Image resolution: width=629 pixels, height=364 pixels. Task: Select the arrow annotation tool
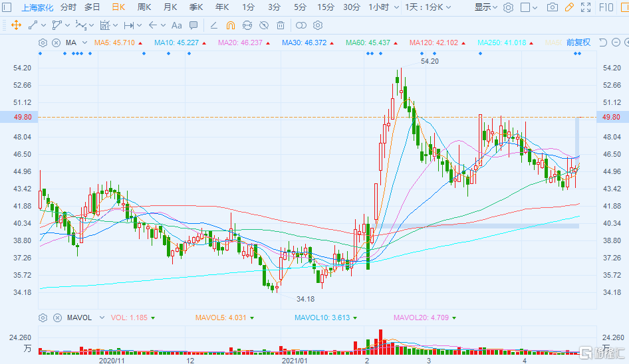pos(152,25)
